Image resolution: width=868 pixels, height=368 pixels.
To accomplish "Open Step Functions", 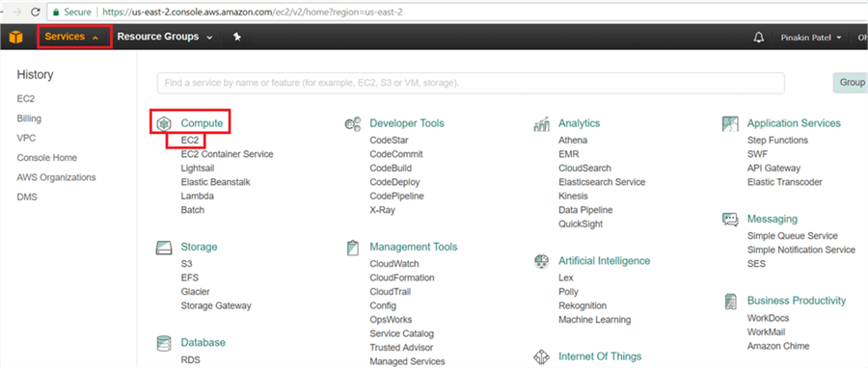I will tap(777, 141).
